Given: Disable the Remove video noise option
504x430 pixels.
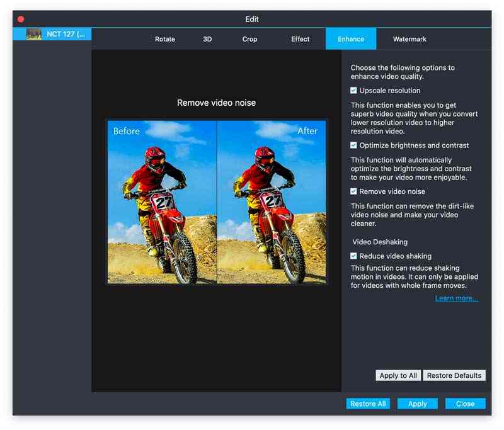Looking at the screenshot, I should pyautogui.click(x=354, y=191).
